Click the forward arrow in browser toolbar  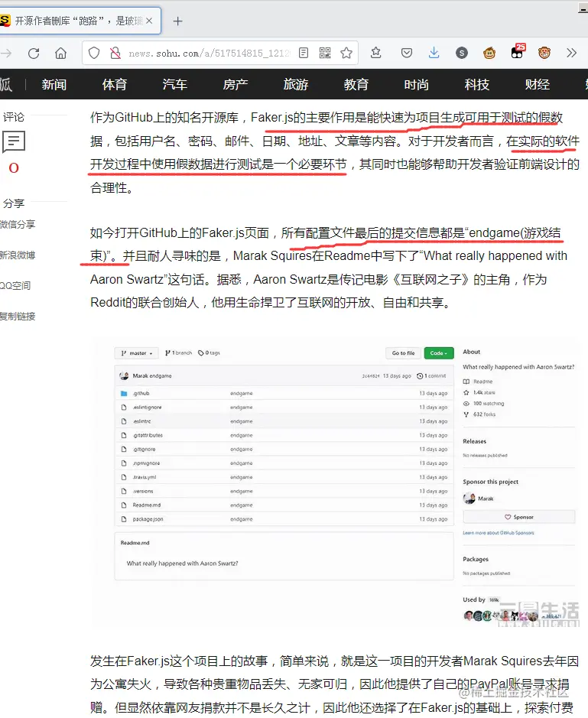(x=6, y=53)
